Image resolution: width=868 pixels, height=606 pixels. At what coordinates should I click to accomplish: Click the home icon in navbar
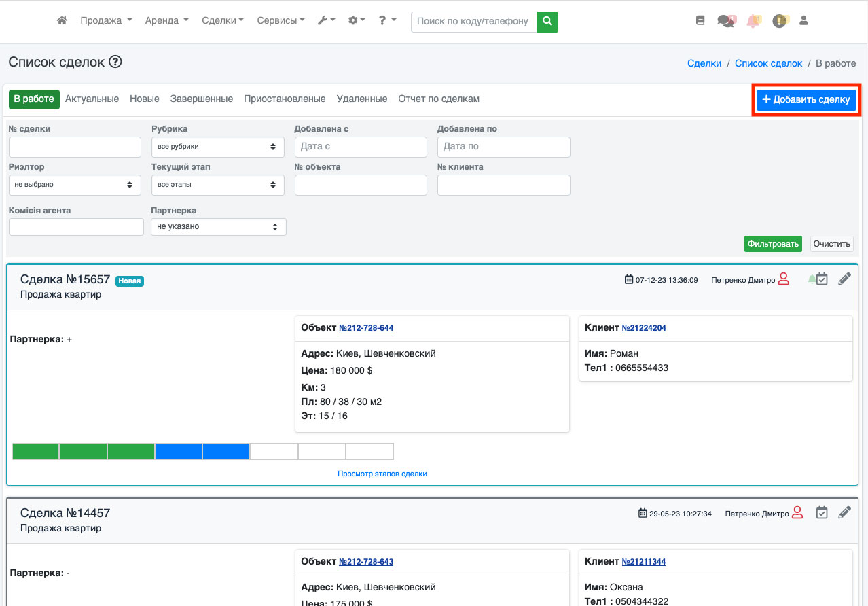click(62, 21)
